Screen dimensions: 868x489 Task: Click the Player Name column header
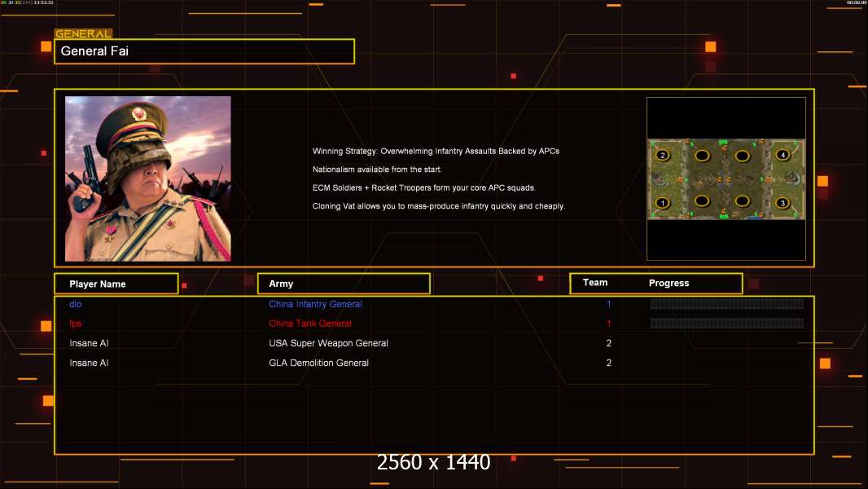coord(116,284)
